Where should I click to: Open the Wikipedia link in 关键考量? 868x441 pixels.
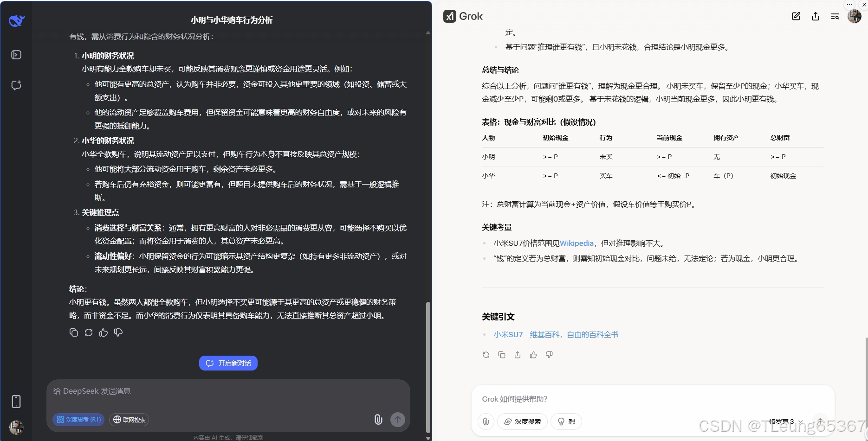577,243
